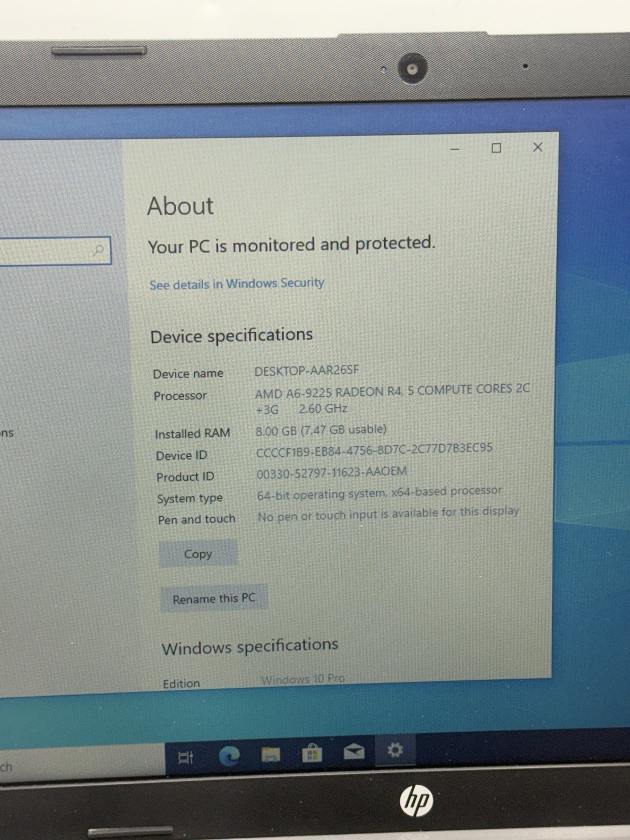Click the Device name label
630x840 pixels.
pos(188,374)
